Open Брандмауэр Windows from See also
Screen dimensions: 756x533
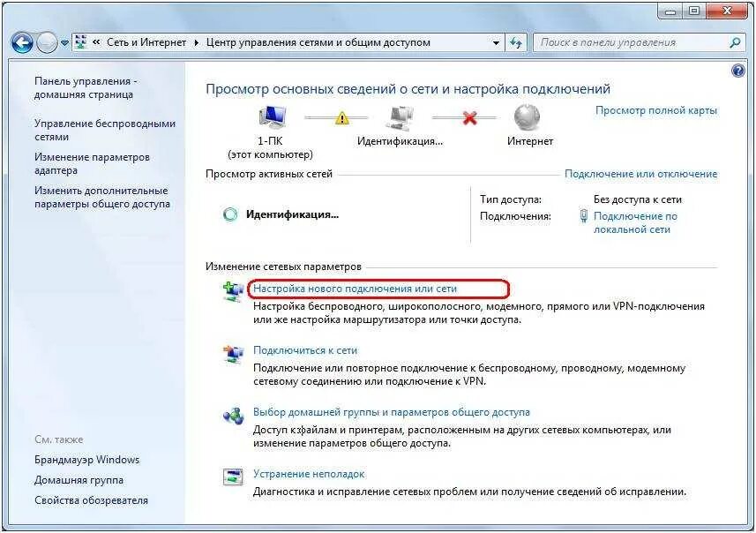coord(86,460)
